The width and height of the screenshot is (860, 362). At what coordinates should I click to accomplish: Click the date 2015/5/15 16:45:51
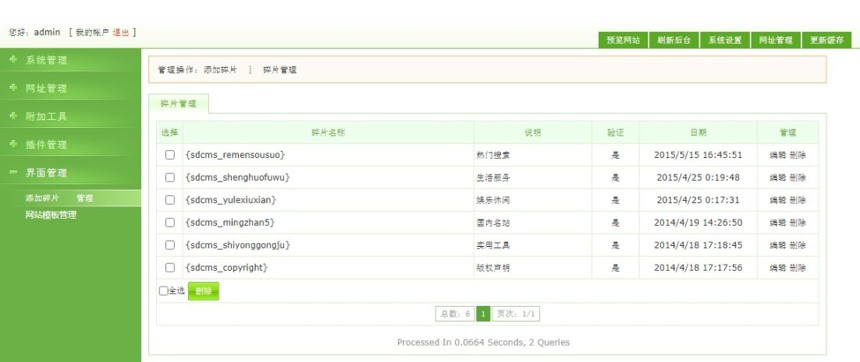point(698,155)
